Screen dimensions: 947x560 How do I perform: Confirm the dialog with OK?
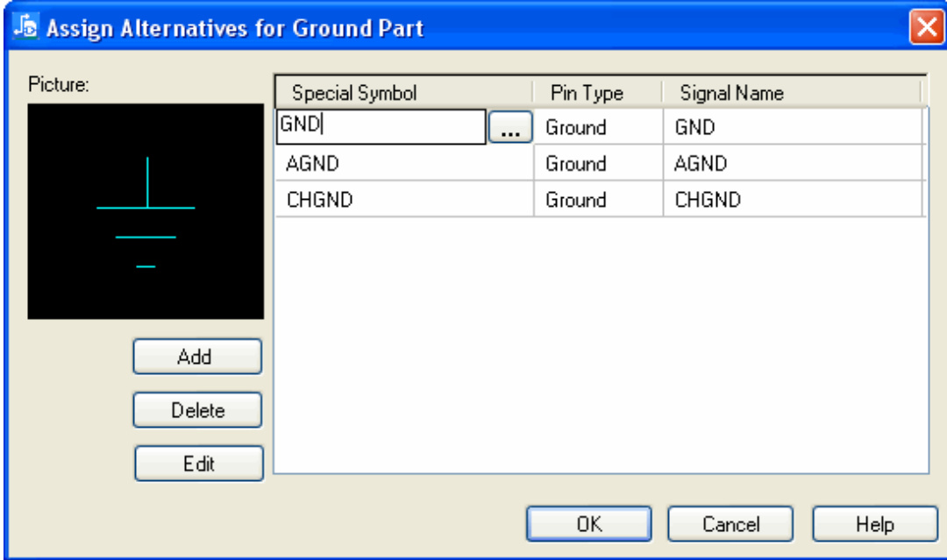[x=589, y=524]
